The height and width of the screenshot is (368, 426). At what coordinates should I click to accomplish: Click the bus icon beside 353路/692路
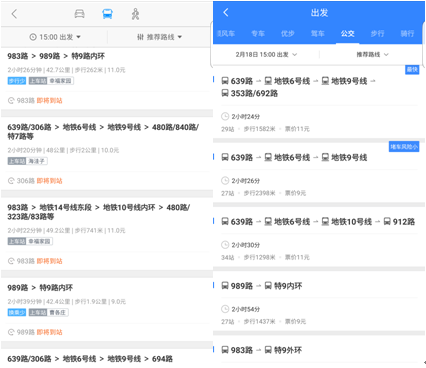pyautogui.click(x=225, y=93)
